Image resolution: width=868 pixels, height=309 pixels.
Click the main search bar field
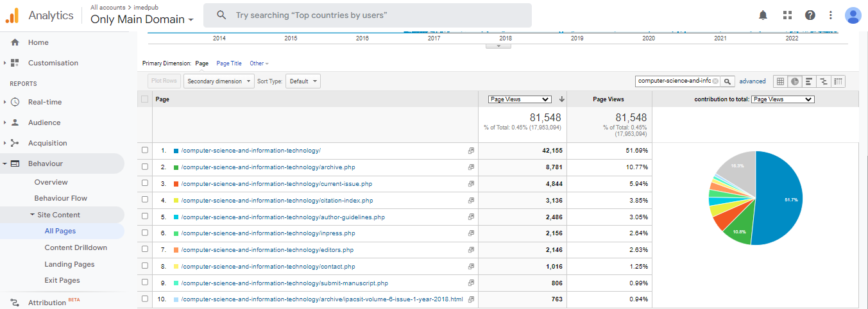(367, 15)
